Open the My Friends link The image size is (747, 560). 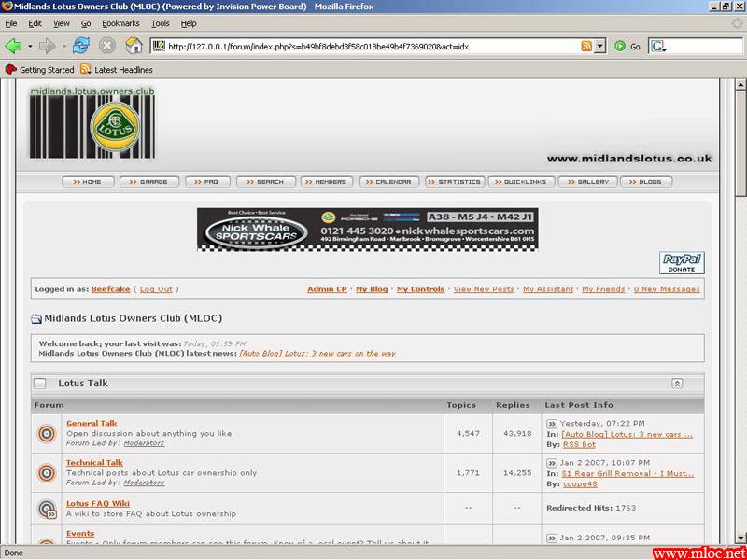click(603, 289)
